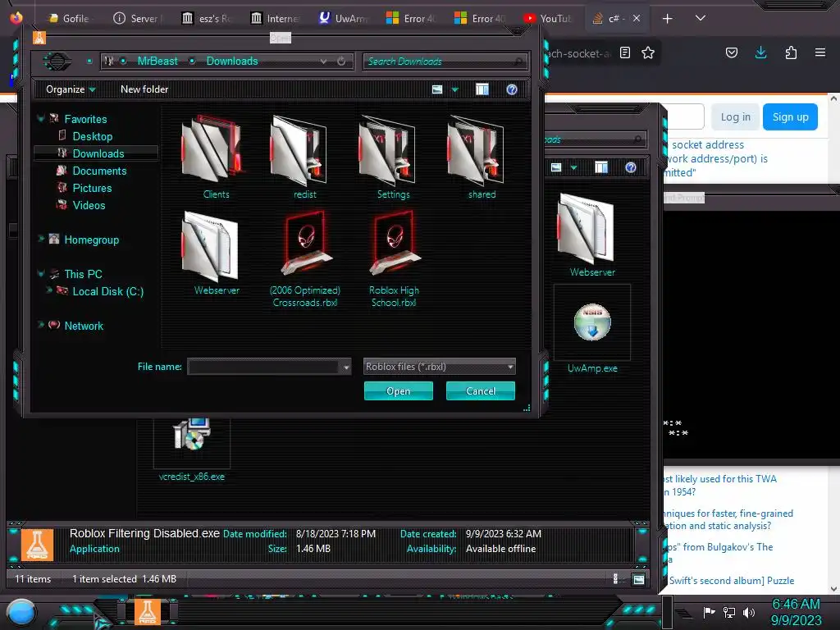Select UwAmp.exe in background Explorer window
Viewport: 840px width, 630px height.
click(592, 331)
